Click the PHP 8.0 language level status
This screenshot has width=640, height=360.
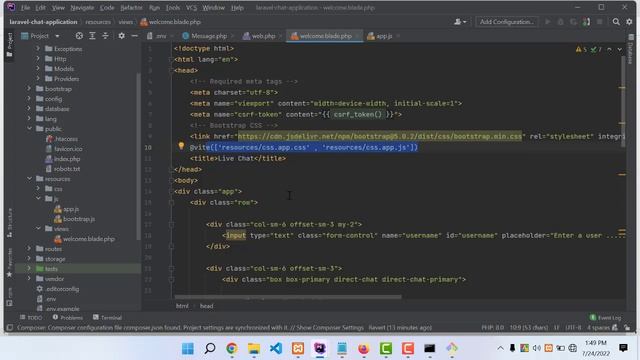coord(492,328)
